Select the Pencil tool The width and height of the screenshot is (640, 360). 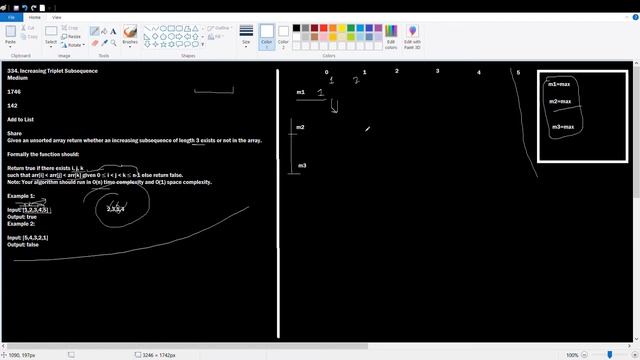coord(95,31)
